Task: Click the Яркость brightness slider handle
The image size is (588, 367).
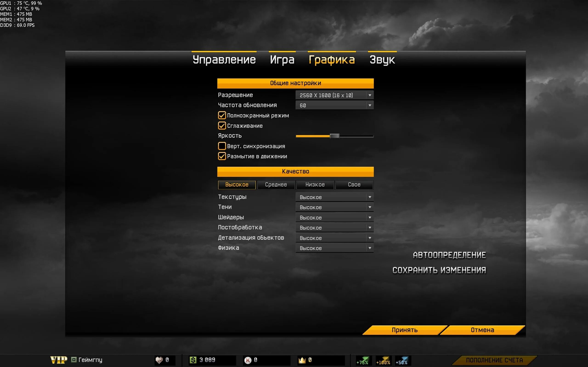Action: pyautogui.click(x=335, y=136)
